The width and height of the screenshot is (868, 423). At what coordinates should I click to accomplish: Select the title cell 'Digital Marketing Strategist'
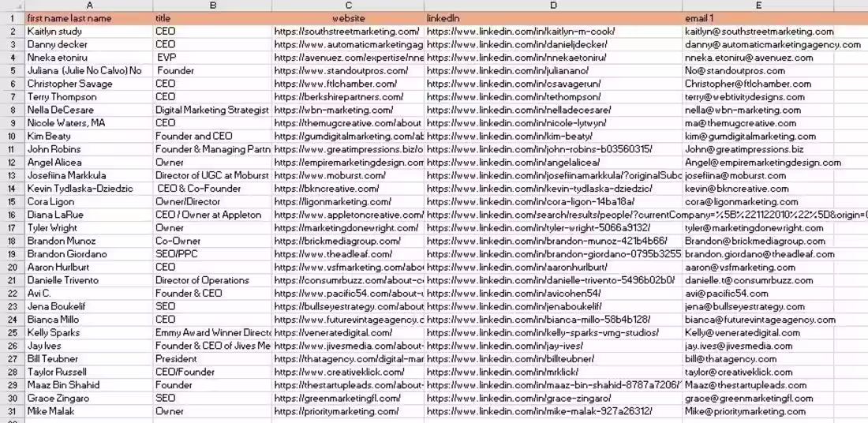212,110
